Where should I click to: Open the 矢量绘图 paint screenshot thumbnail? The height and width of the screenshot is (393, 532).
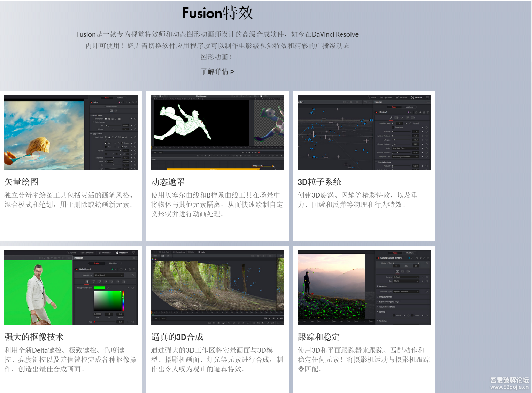coord(71,132)
